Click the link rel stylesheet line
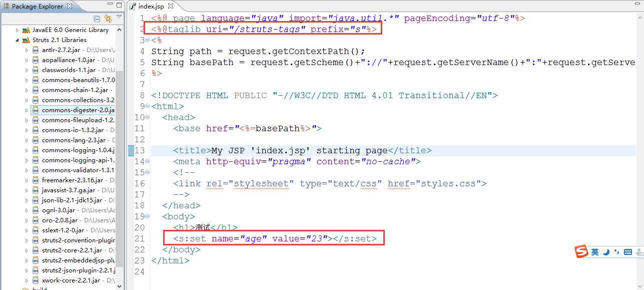 [330, 183]
